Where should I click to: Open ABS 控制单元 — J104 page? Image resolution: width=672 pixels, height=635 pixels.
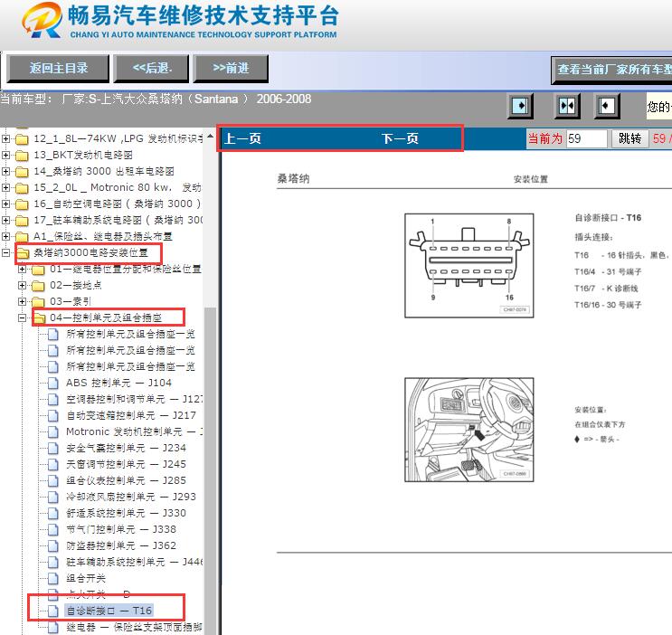click(x=118, y=383)
